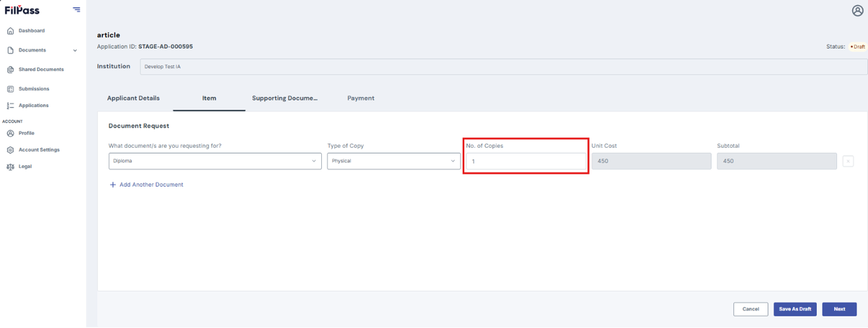Open the Profile page
868x328 pixels.
[27, 133]
